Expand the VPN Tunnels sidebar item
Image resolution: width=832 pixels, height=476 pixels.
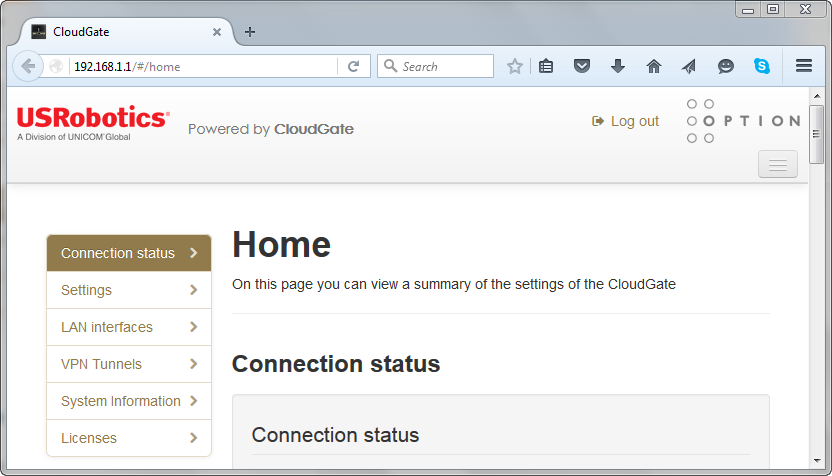click(129, 364)
